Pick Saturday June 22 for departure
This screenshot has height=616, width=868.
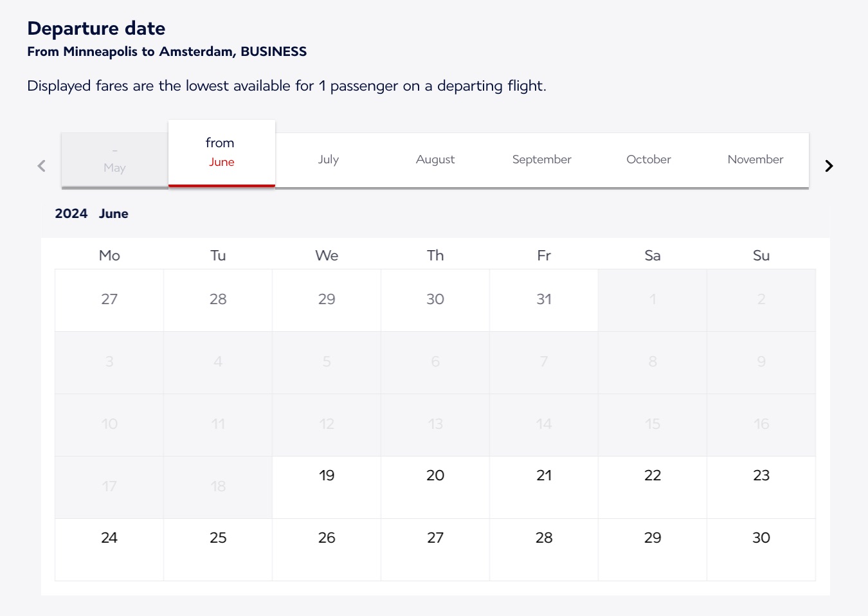pos(653,476)
